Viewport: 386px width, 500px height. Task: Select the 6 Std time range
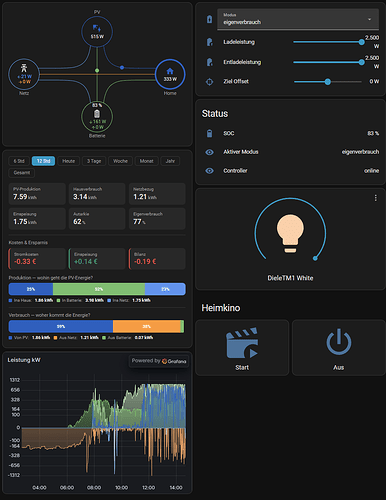point(19,161)
